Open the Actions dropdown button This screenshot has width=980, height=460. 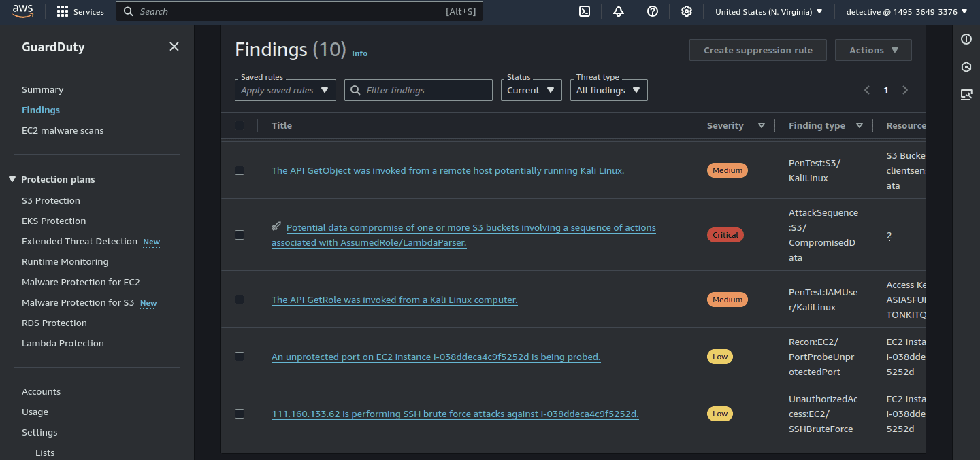(x=873, y=50)
